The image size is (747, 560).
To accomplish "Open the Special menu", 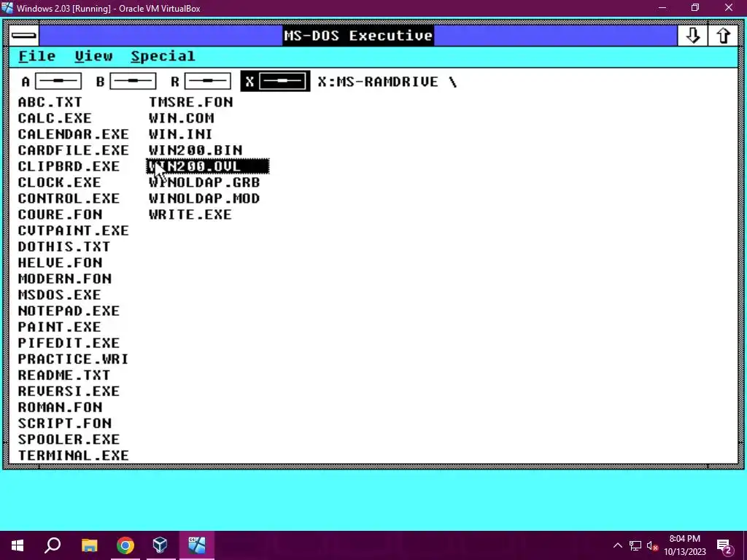I will (x=163, y=56).
